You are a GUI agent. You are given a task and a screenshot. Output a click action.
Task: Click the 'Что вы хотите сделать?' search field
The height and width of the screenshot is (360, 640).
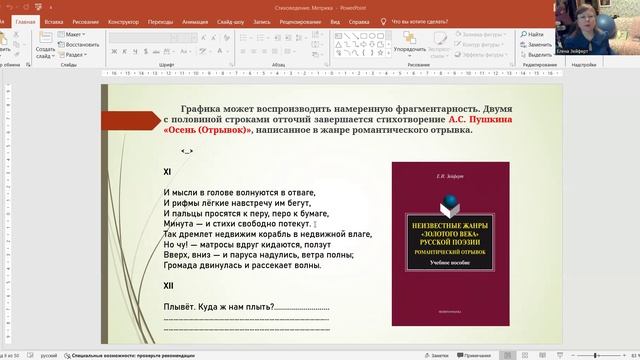tap(420, 22)
